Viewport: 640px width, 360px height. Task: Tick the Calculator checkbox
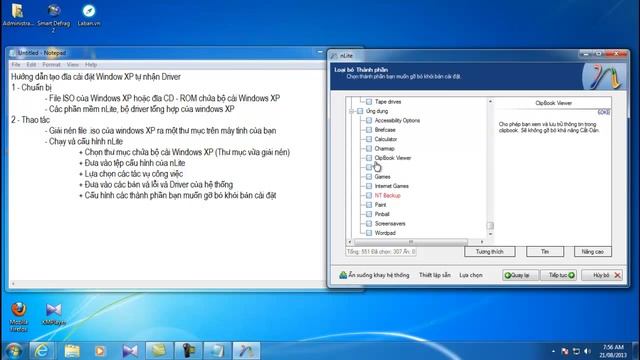point(369,139)
